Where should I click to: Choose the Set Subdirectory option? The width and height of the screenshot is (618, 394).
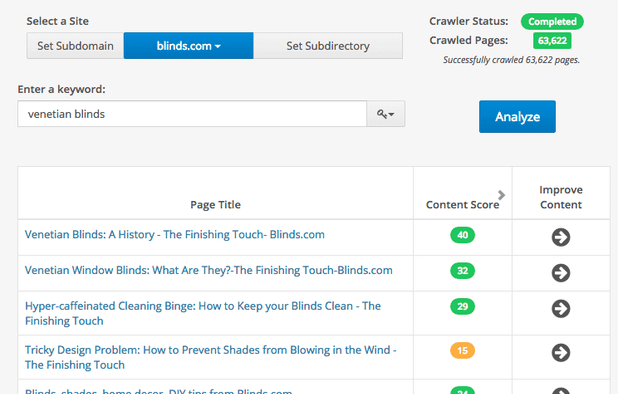click(x=328, y=46)
